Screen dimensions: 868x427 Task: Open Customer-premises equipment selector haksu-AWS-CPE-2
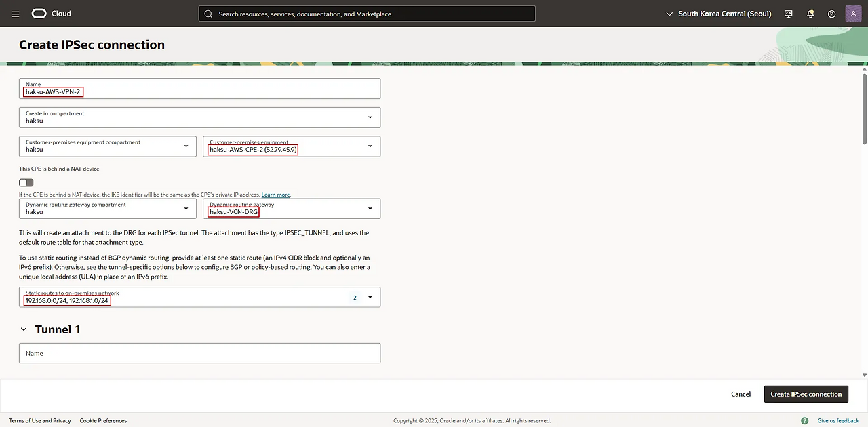pos(370,146)
